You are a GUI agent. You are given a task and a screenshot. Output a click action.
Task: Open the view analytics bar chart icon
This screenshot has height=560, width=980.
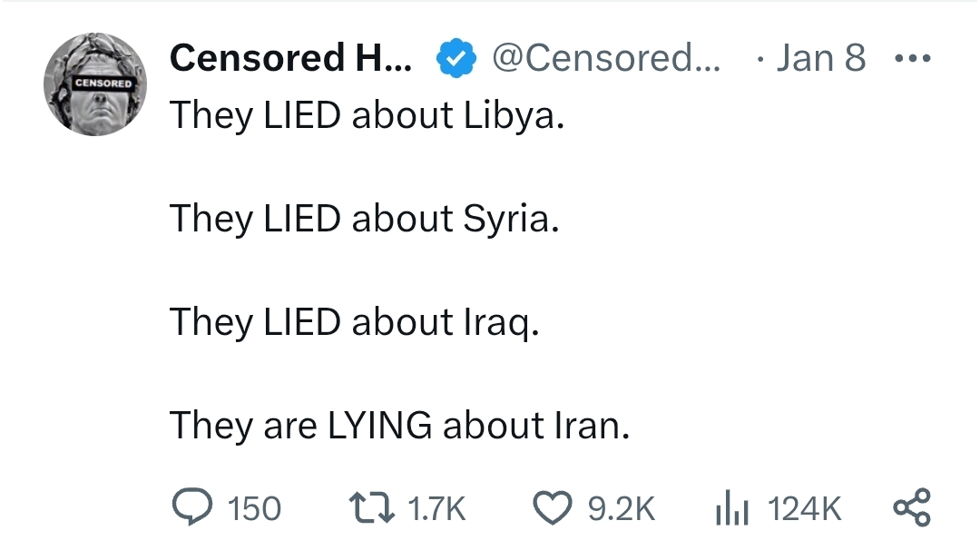pyautogui.click(x=730, y=508)
